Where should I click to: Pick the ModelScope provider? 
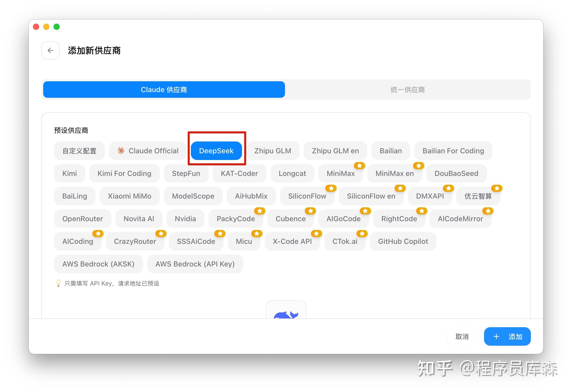pyautogui.click(x=193, y=196)
